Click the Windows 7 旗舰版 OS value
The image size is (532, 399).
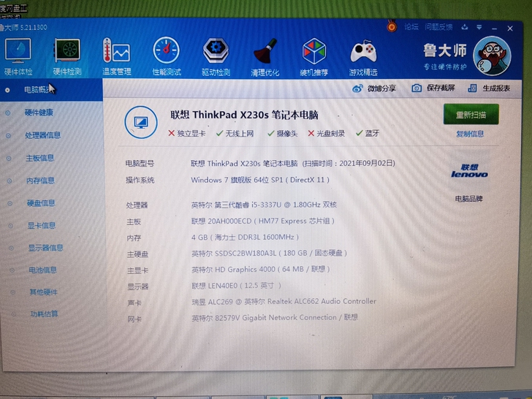click(x=260, y=180)
